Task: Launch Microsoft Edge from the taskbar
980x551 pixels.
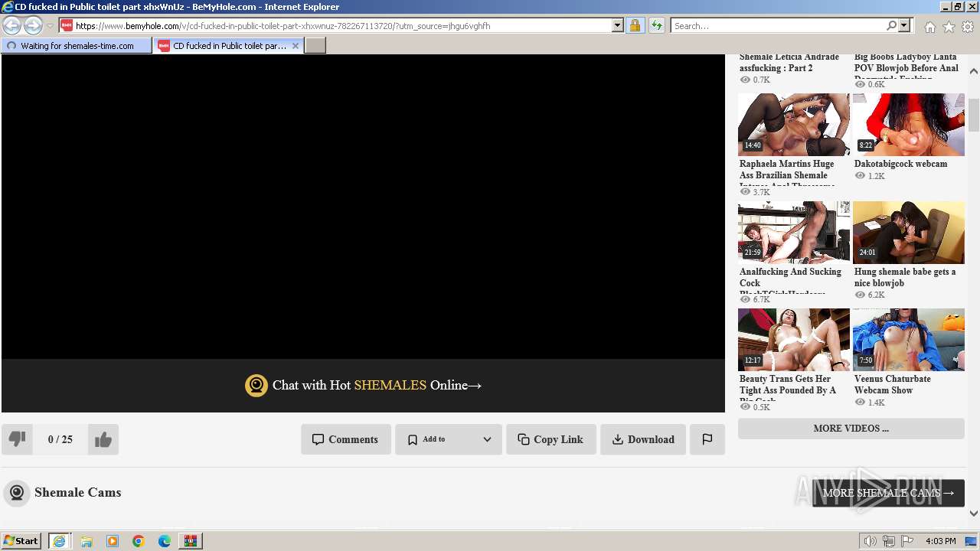Action: 165,541
